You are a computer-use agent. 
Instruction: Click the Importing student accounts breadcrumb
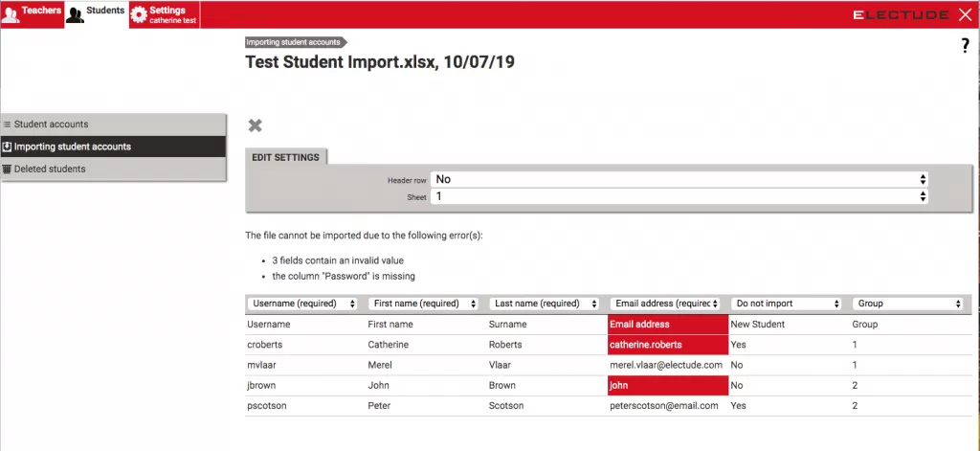click(292, 42)
